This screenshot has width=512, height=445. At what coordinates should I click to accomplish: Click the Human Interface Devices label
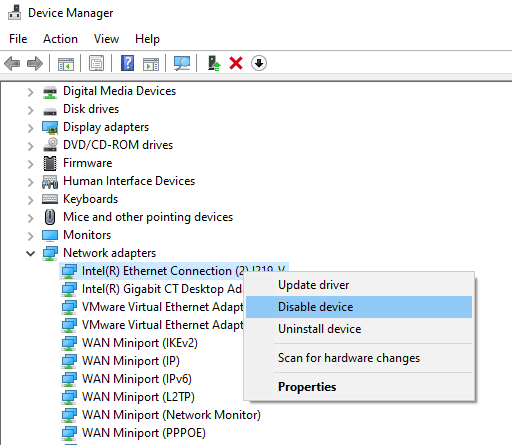[x=129, y=181]
